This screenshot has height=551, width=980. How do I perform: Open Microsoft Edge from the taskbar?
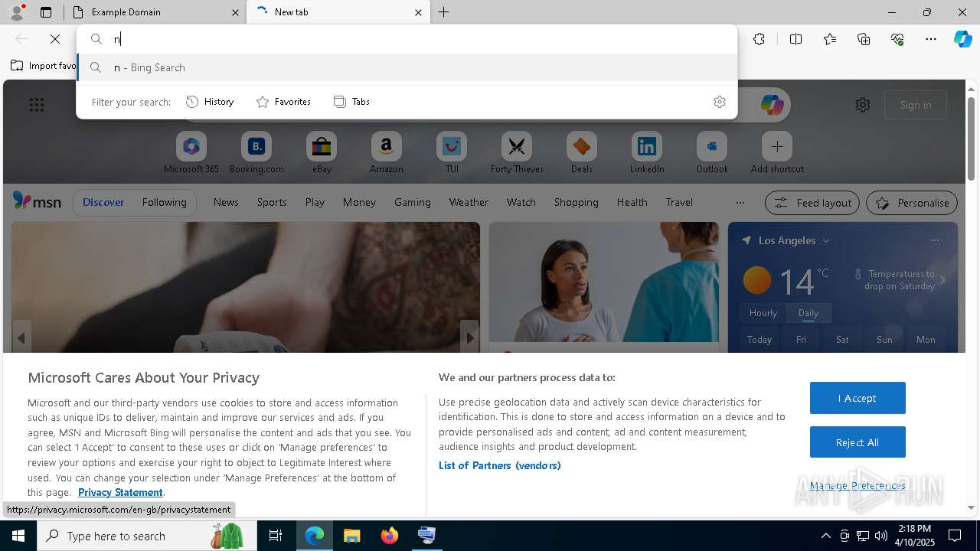315,536
